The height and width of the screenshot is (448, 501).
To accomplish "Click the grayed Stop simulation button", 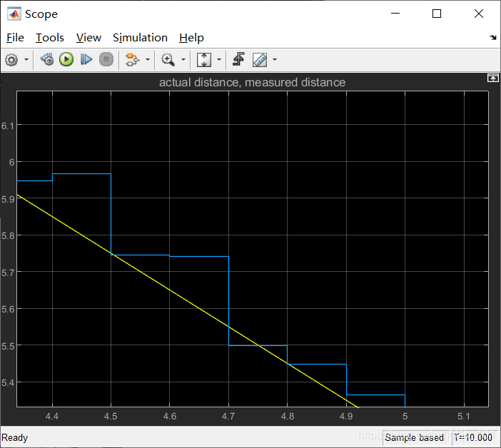I will click(106, 60).
